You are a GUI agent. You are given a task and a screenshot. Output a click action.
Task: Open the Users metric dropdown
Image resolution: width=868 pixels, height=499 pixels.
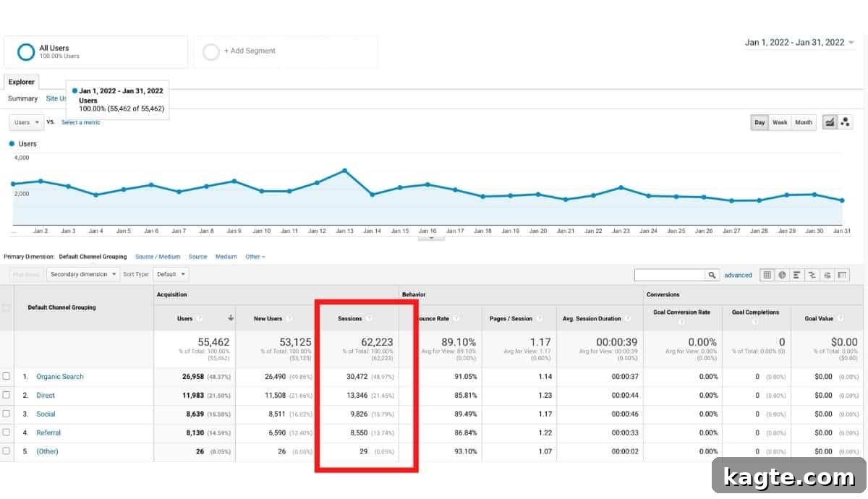(x=27, y=122)
